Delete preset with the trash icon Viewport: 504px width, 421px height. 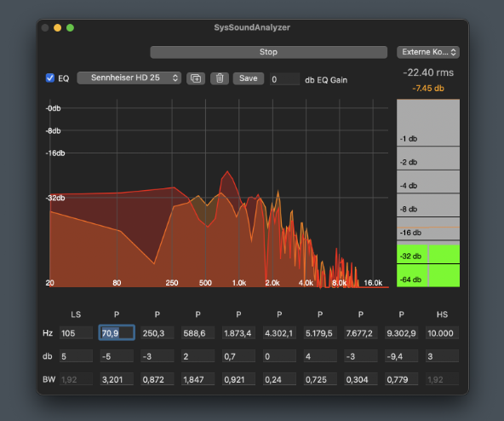[x=220, y=78]
